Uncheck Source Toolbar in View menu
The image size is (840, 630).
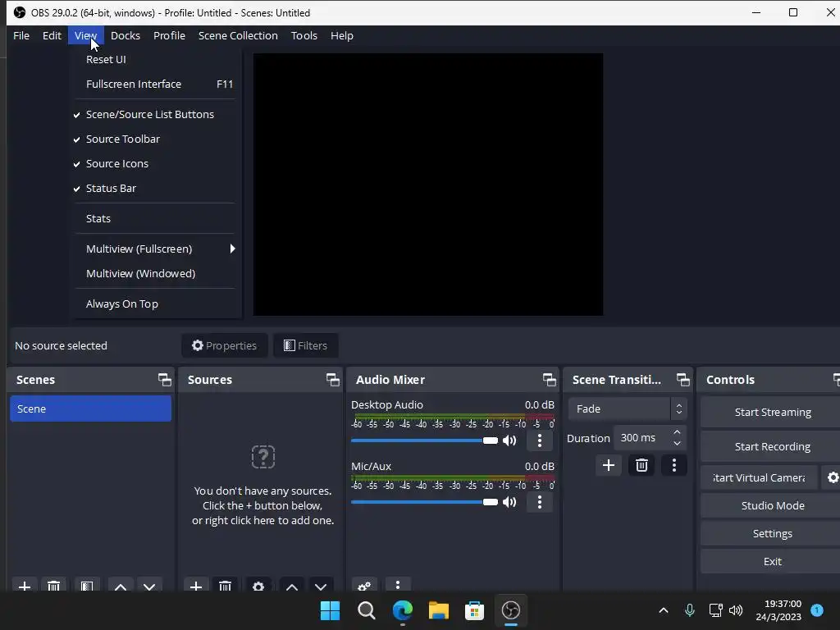coord(155,139)
